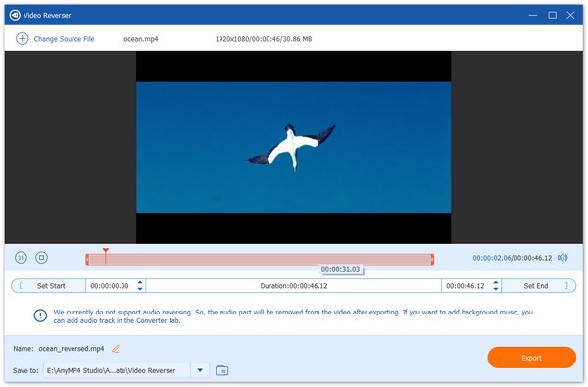The height and width of the screenshot is (387, 588).
Task: Minimize the Video Reverser window
Action: (533, 15)
